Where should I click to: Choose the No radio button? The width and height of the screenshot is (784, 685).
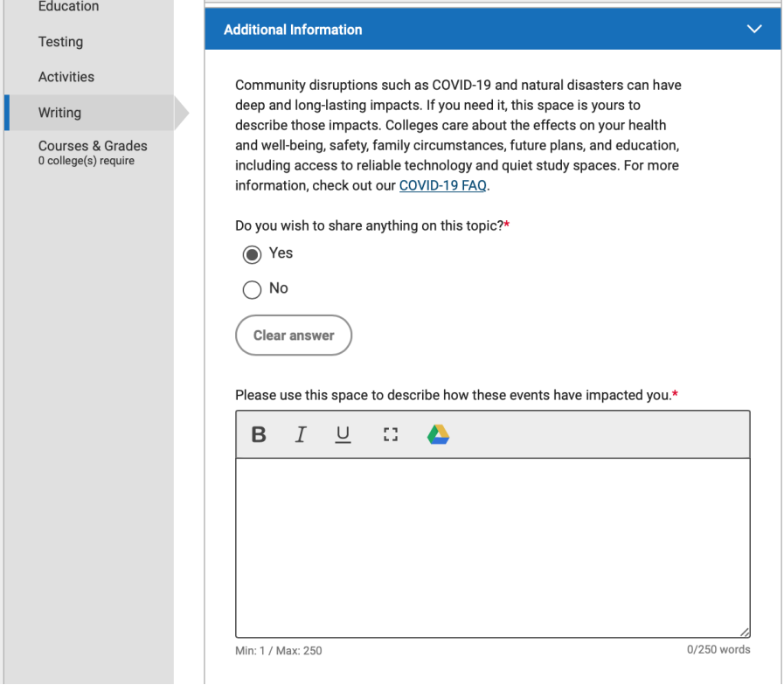pyautogui.click(x=253, y=289)
